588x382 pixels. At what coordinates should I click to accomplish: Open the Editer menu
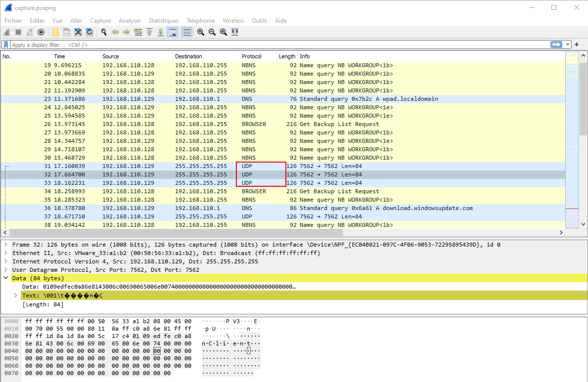tap(37, 21)
